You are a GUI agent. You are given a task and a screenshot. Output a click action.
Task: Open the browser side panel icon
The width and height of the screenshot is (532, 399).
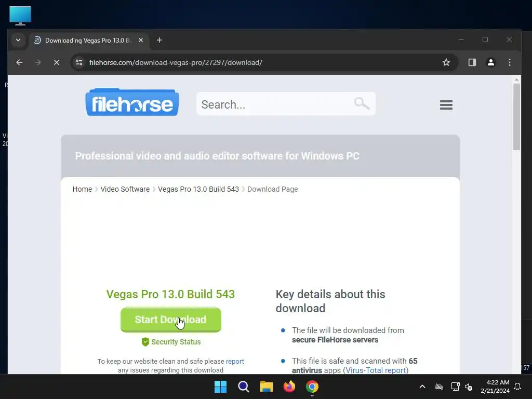472,62
